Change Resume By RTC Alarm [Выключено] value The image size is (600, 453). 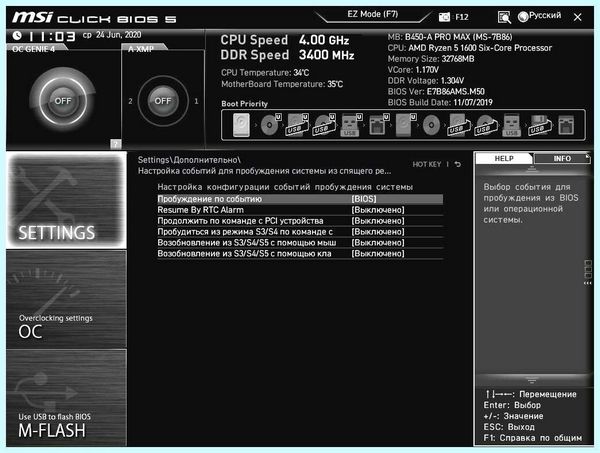pos(378,210)
